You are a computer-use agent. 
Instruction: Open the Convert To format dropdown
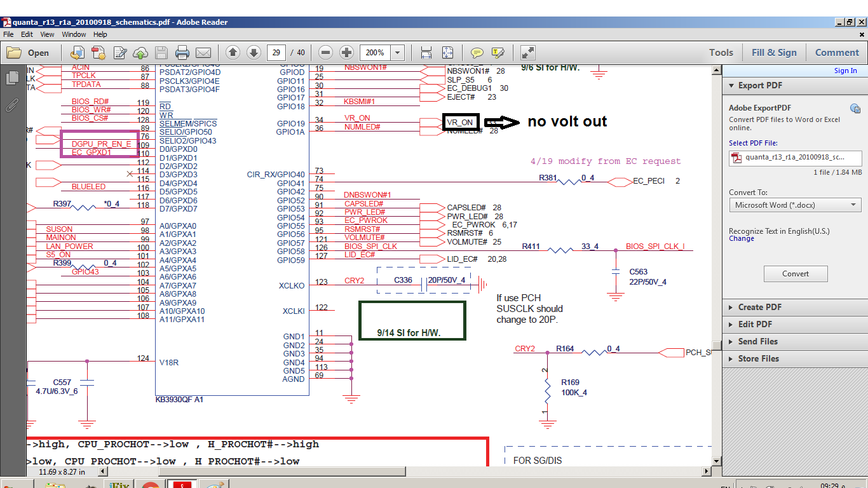click(795, 205)
